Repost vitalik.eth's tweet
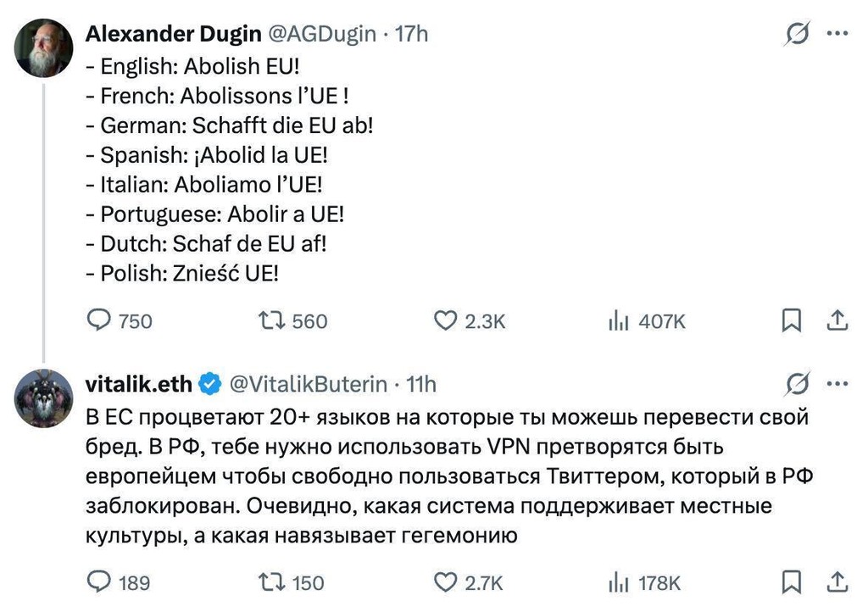Image resolution: width=868 pixels, height=612 pixels. click(272, 582)
